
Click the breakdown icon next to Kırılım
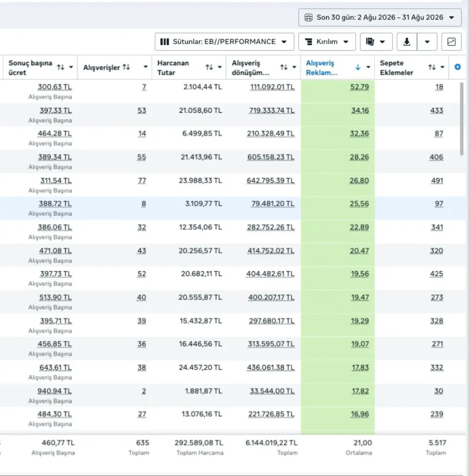[309, 42]
